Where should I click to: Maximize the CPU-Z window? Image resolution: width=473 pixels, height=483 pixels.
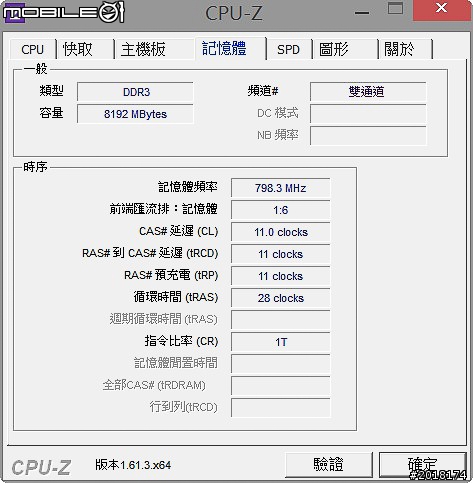point(395,9)
